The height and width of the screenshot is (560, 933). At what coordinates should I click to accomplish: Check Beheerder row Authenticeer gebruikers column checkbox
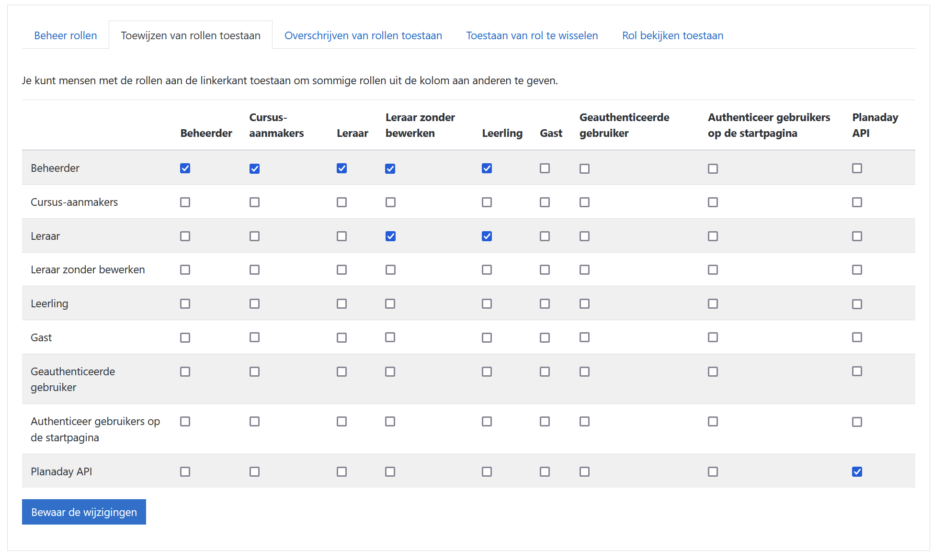713,168
